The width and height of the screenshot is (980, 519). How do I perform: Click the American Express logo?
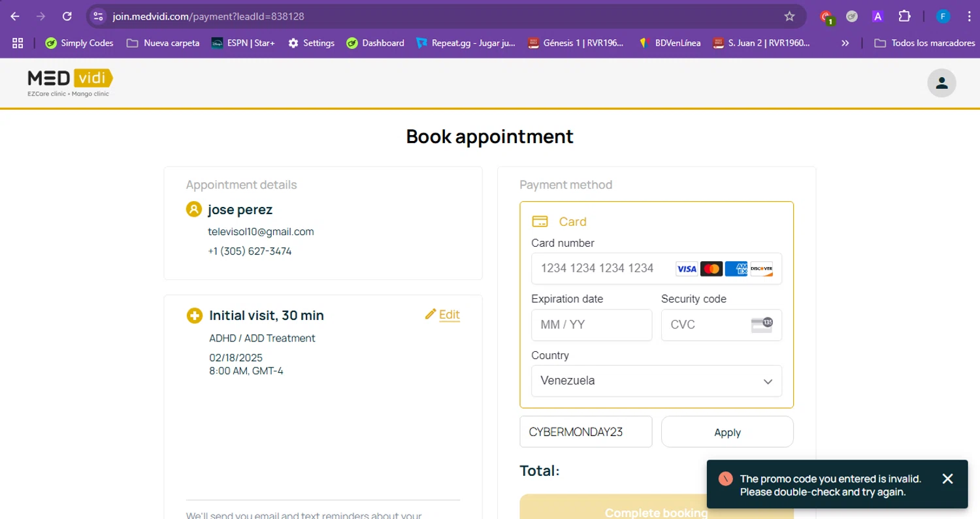(x=736, y=269)
